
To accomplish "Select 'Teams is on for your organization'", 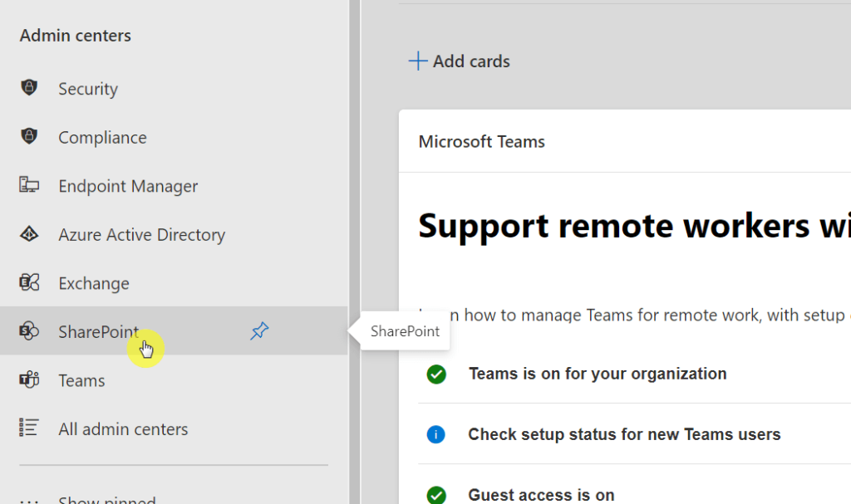I will click(598, 374).
